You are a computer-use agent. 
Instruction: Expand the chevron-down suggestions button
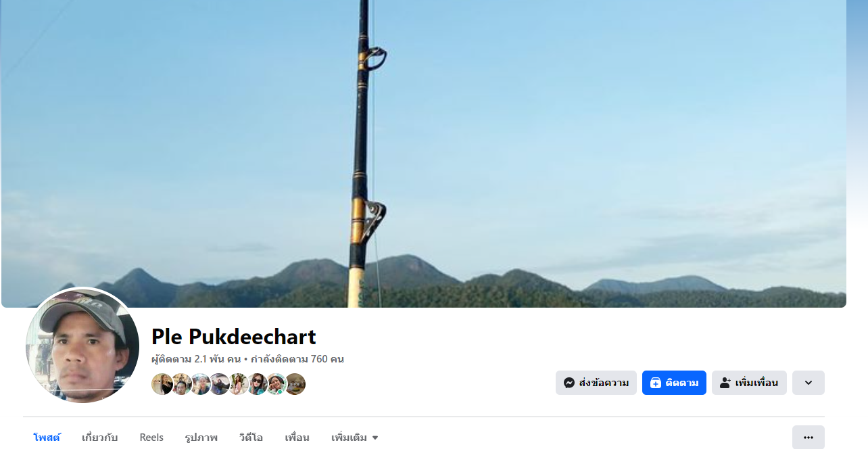point(809,383)
